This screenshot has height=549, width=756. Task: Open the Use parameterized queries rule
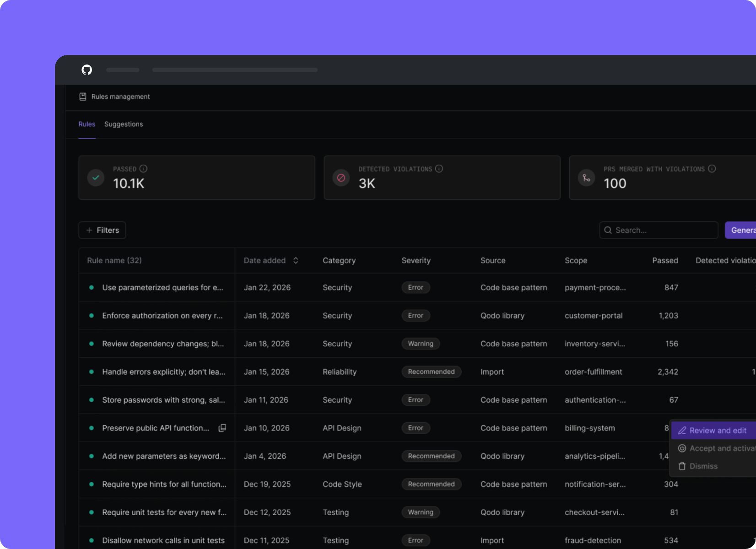162,287
